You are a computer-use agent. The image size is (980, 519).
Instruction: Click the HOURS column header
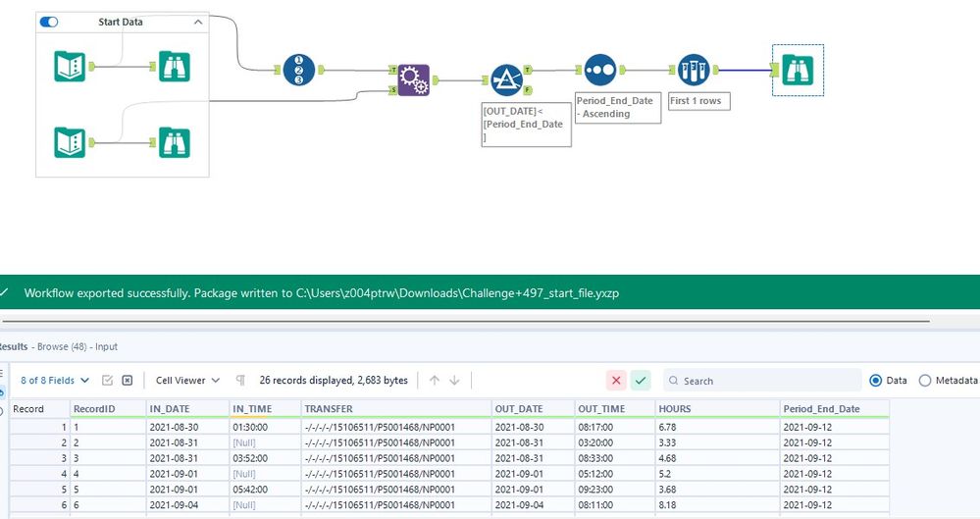[x=717, y=409]
